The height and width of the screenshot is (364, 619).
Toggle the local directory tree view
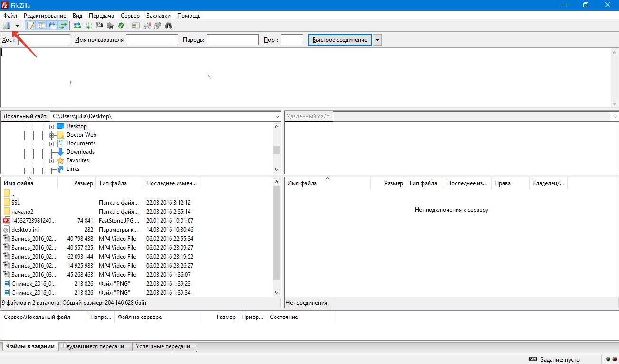[x=41, y=26]
